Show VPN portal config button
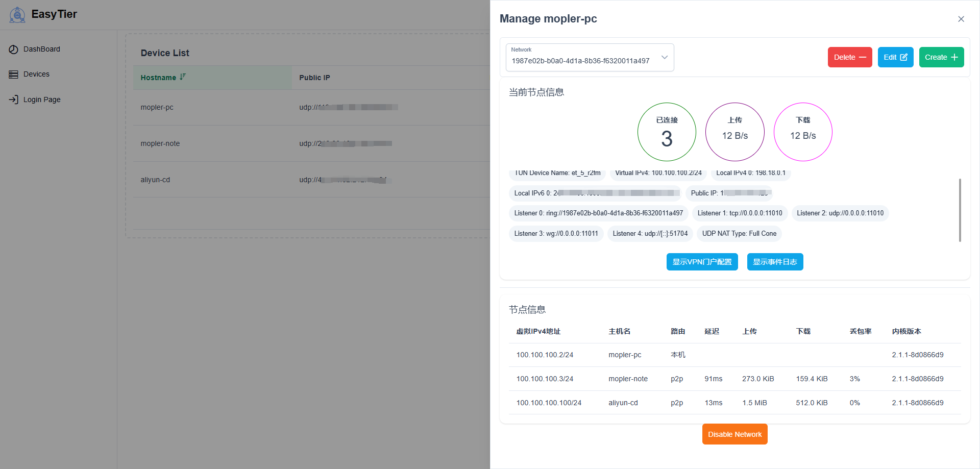 (x=702, y=262)
